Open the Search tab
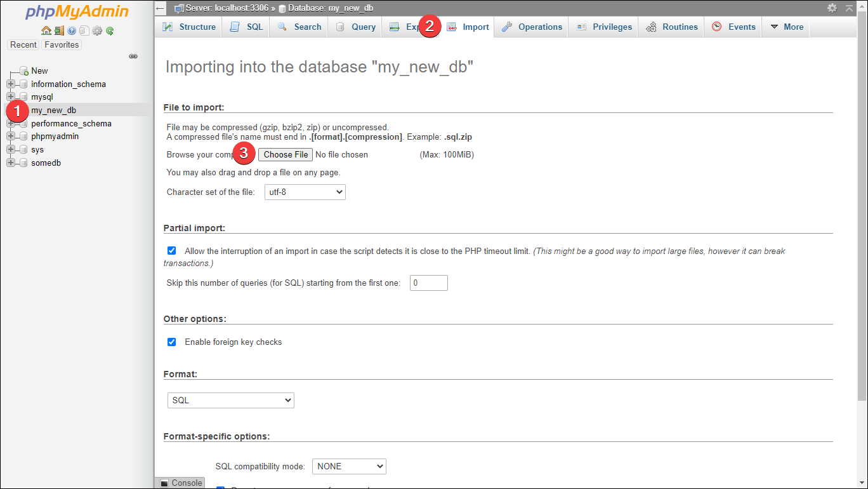This screenshot has height=489, width=868. [x=299, y=27]
